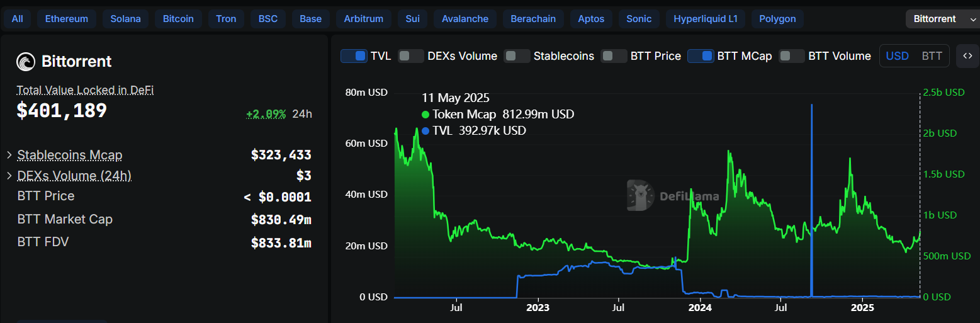Image resolution: width=980 pixels, height=323 pixels.
Task: Expand the DEXs Volume (24h) row
Action: click(9, 176)
